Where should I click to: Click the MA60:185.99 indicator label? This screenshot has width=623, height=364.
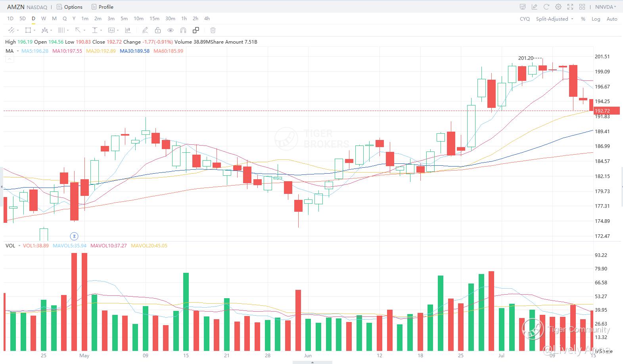[x=168, y=51]
